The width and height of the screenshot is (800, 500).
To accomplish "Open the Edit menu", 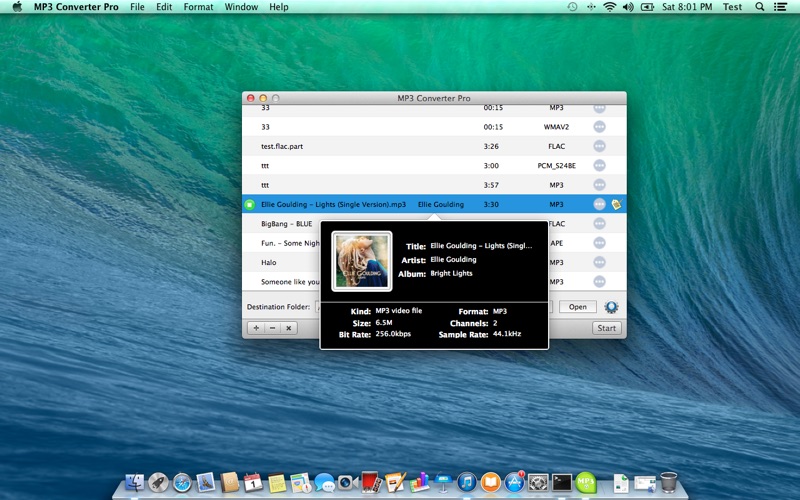I will [x=164, y=7].
